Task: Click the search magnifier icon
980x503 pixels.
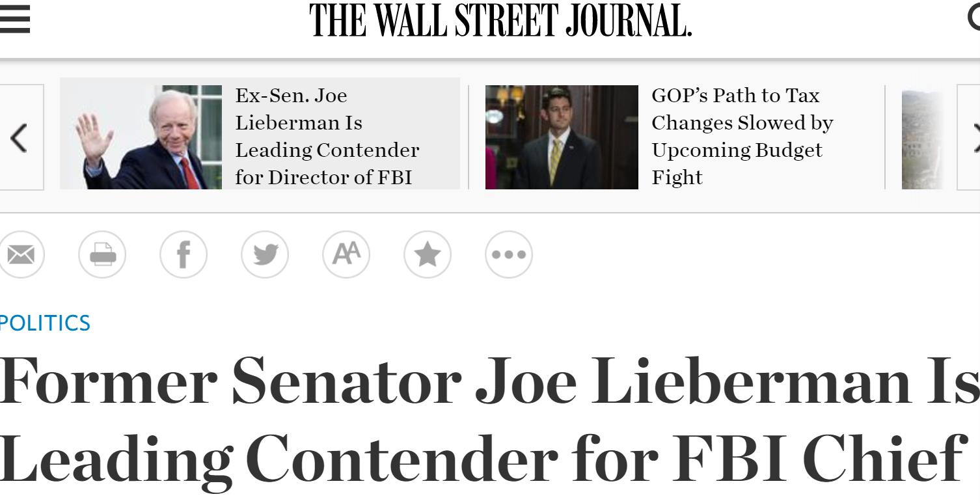Action: (x=973, y=18)
